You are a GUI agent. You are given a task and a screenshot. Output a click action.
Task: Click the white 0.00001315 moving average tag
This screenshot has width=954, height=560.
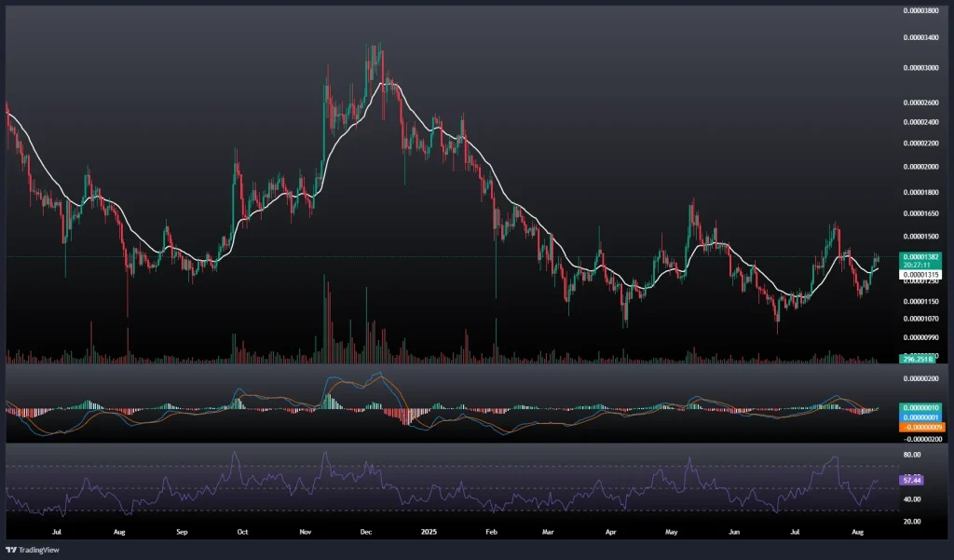click(x=918, y=274)
